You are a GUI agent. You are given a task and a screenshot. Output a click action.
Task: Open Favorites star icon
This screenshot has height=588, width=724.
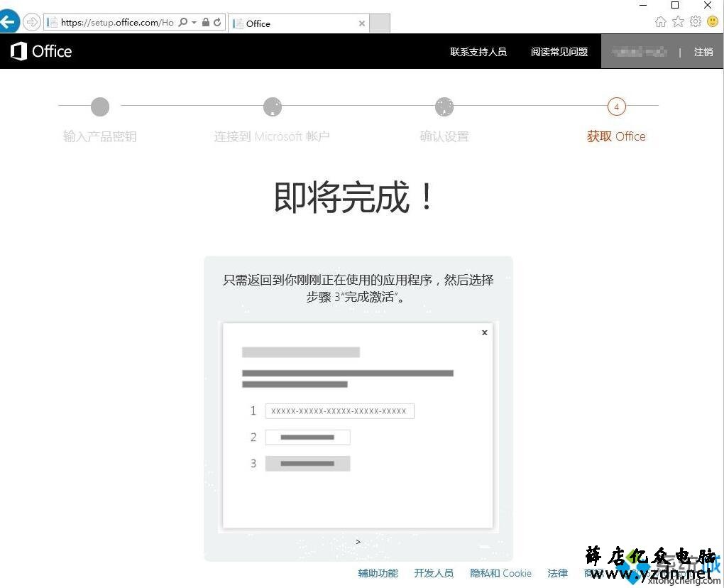[678, 22]
